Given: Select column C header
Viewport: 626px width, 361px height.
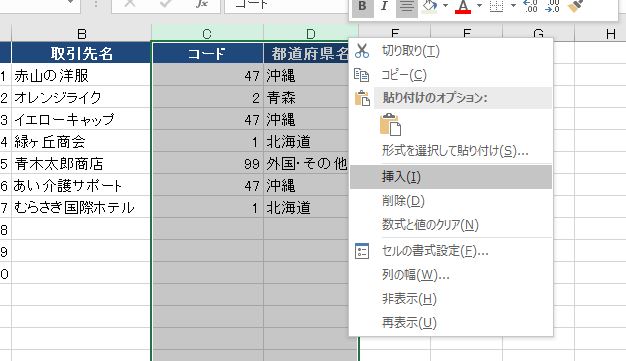Looking at the screenshot, I should [207, 34].
